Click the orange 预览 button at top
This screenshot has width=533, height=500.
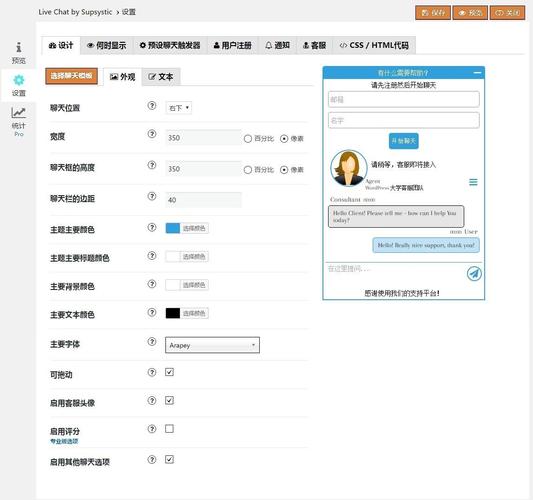tap(470, 13)
